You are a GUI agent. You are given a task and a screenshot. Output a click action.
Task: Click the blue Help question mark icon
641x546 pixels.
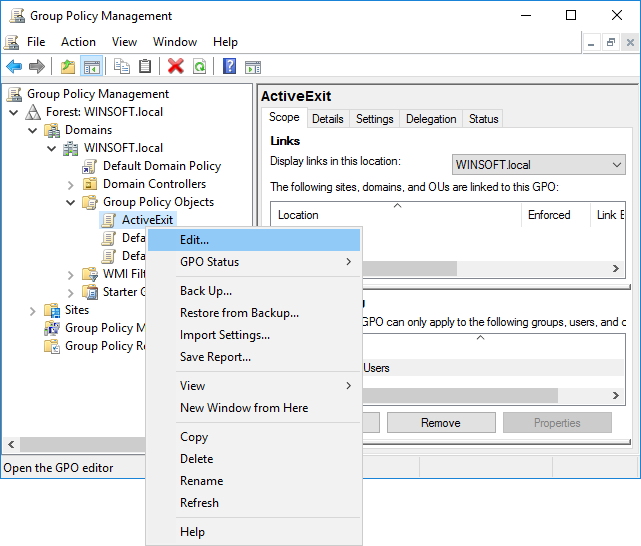click(x=229, y=66)
